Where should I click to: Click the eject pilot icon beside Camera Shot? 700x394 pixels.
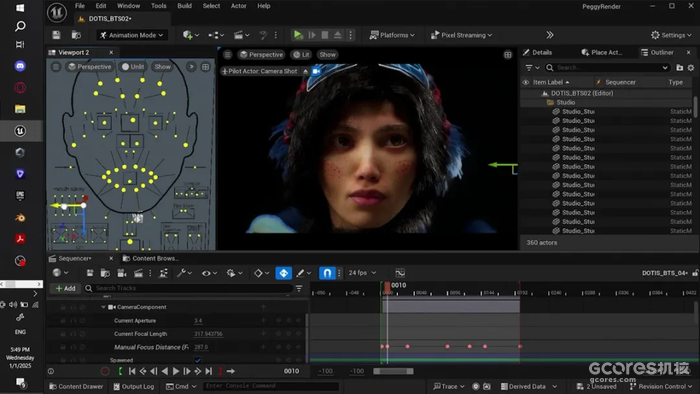[305, 71]
